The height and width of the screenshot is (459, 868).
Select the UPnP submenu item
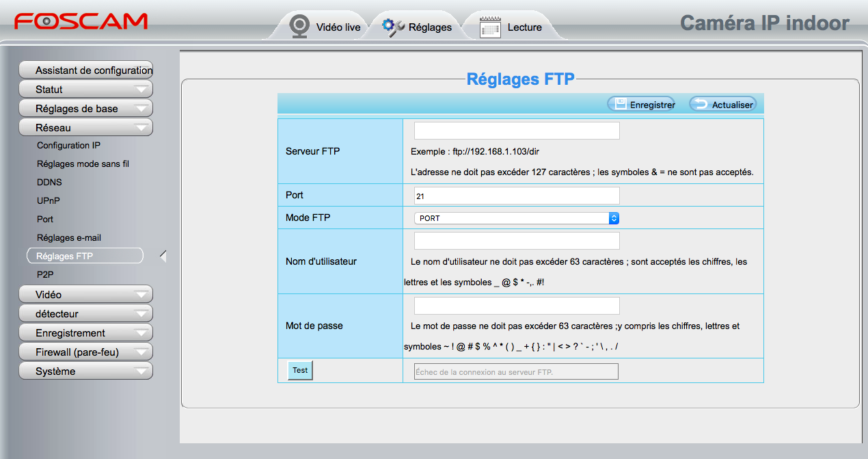(49, 201)
